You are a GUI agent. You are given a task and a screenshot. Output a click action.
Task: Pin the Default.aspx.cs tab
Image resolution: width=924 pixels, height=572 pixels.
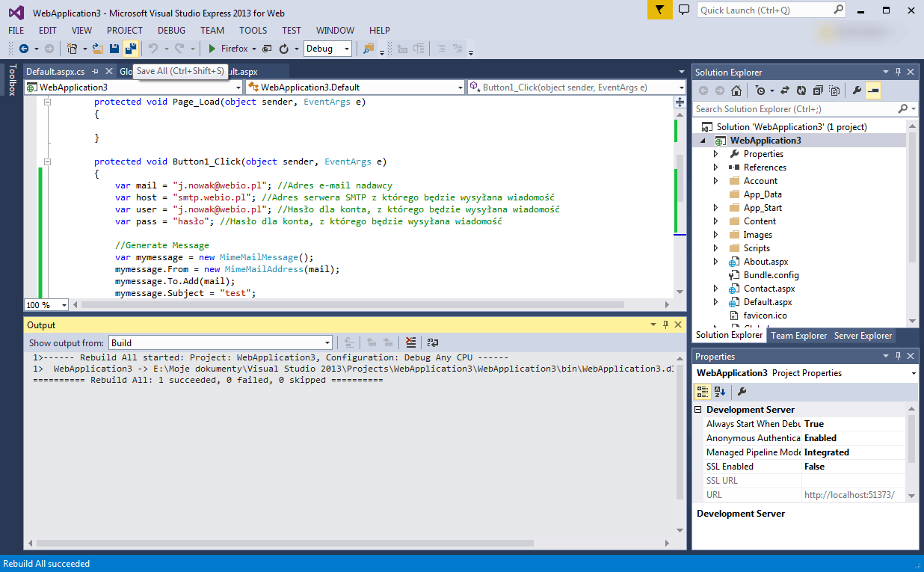coord(95,71)
